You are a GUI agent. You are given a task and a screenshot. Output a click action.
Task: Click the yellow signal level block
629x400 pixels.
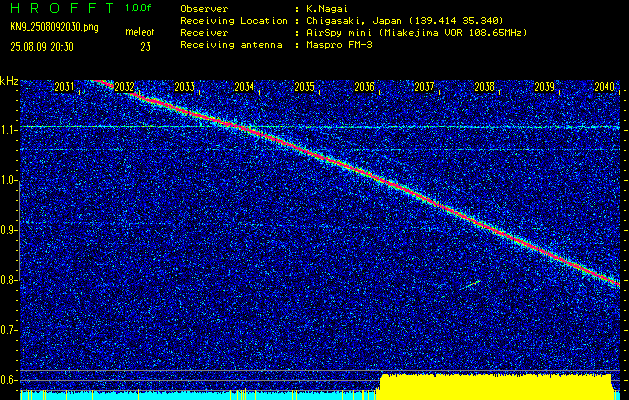click(497, 387)
